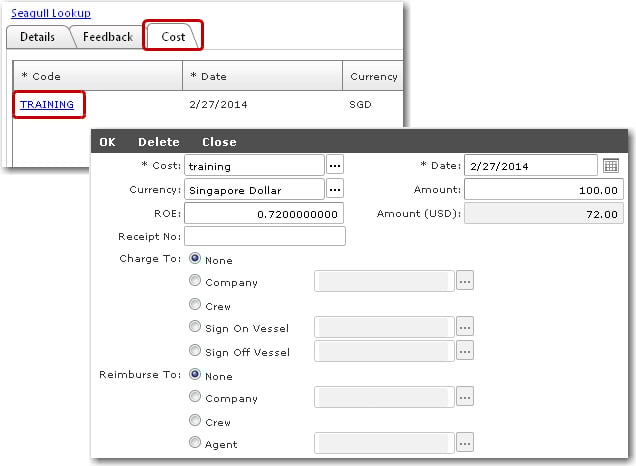Screen dimensions: 636x466
Task: Browse Charge To Company with ellipsis button
Action: (465, 281)
